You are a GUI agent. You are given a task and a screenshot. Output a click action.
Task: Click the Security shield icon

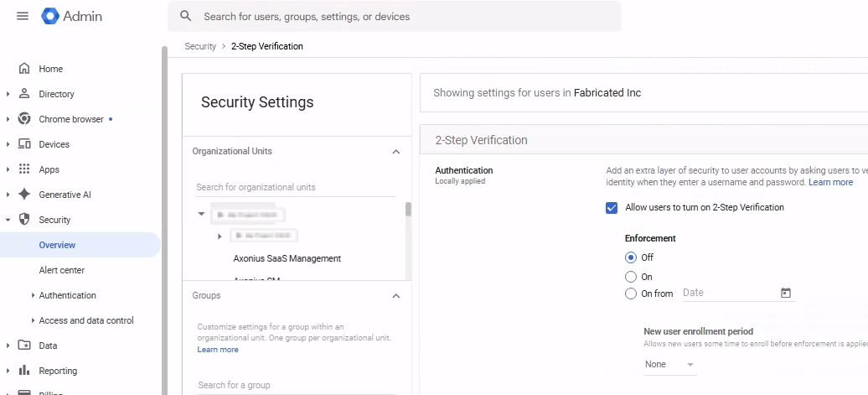coord(24,220)
